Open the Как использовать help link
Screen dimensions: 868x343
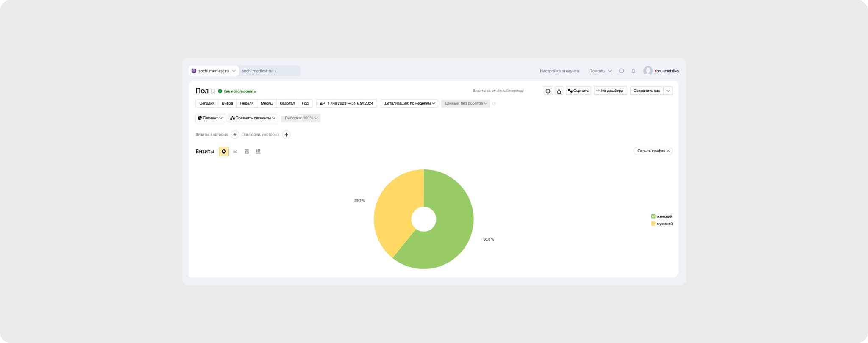tap(239, 91)
